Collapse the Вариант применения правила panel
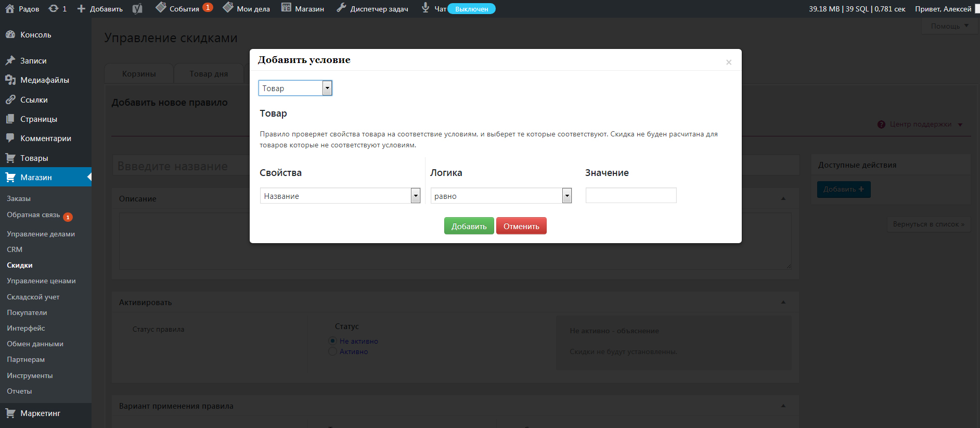The image size is (980, 428). point(783,406)
